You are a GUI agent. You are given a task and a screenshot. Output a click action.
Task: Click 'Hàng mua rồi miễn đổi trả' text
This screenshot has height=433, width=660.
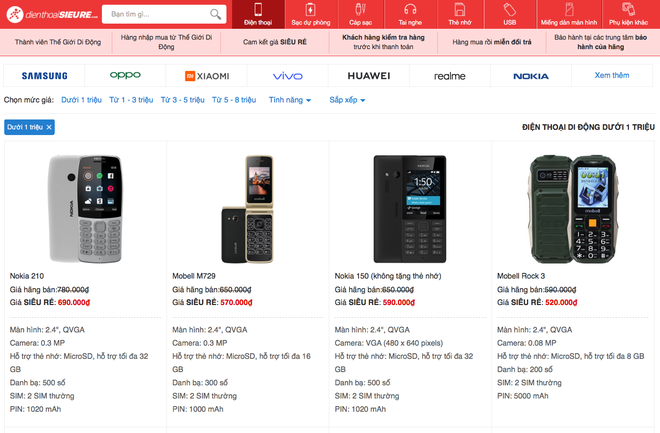coord(492,42)
